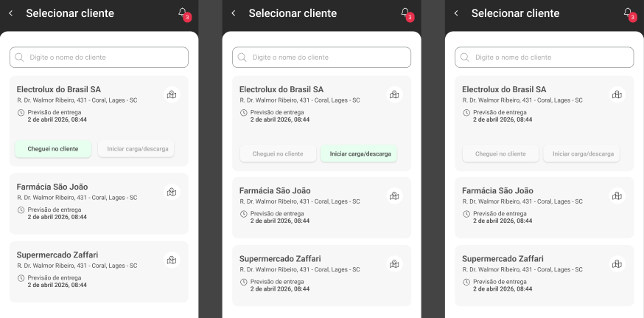Open notification bell in middle screen header

point(406,13)
